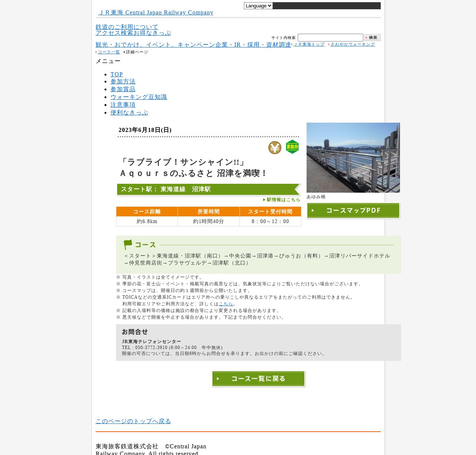Select 参加方法 menu item

click(x=123, y=82)
